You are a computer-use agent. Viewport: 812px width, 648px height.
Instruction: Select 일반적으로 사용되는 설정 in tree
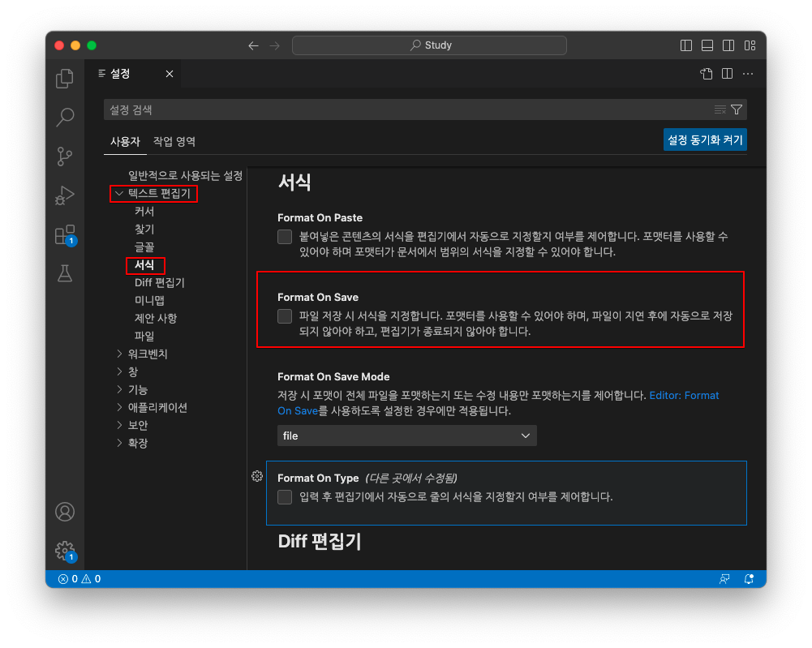coord(186,176)
